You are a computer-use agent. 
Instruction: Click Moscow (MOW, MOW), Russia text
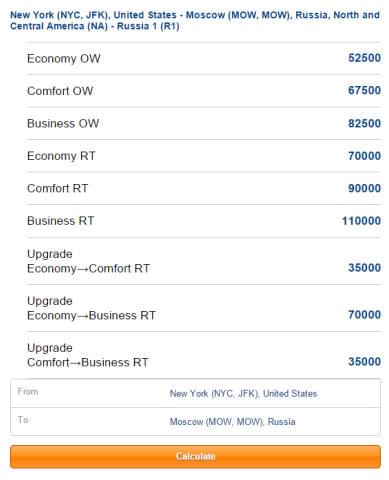pos(232,422)
